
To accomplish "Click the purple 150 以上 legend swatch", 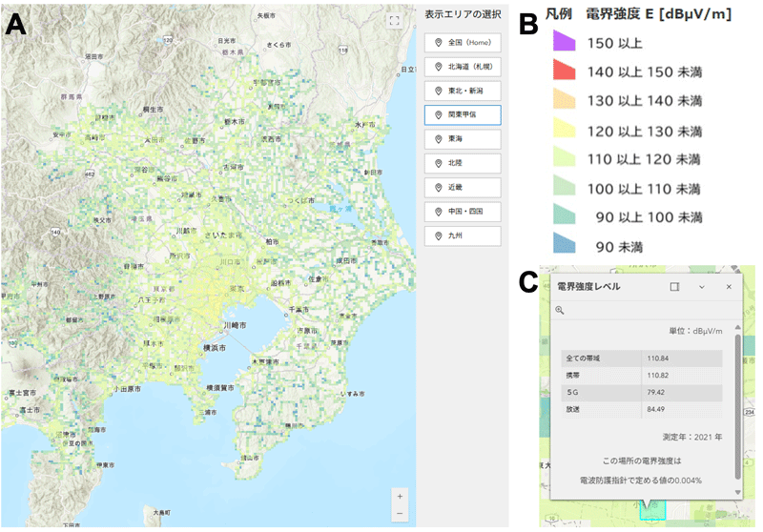I will coord(564,41).
